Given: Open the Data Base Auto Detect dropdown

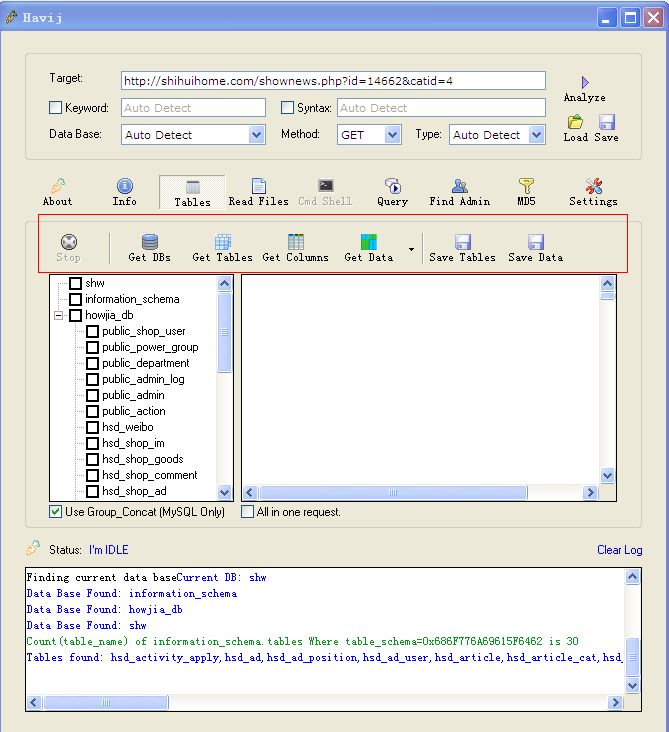Looking at the screenshot, I should coord(256,135).
